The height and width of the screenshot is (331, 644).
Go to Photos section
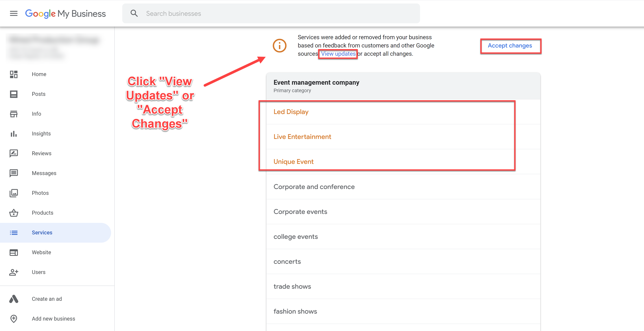click(x=40, y=193)
